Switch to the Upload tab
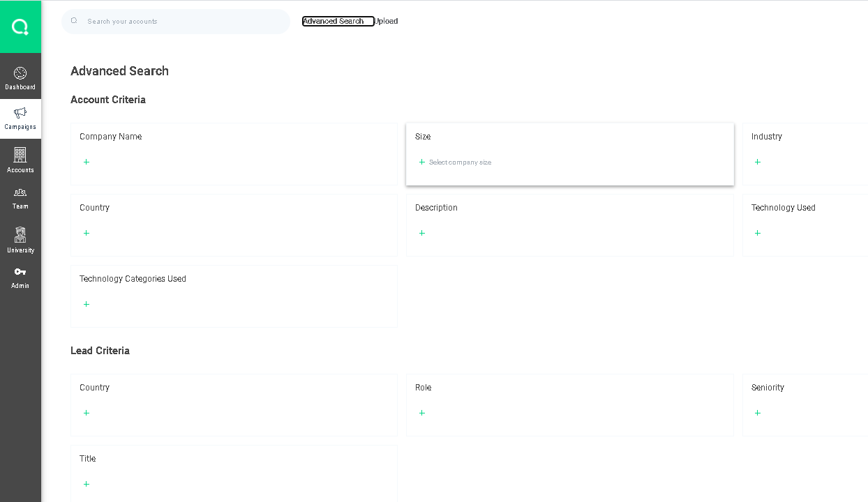This screenshot has height=502, width=868. pos(387,21)
